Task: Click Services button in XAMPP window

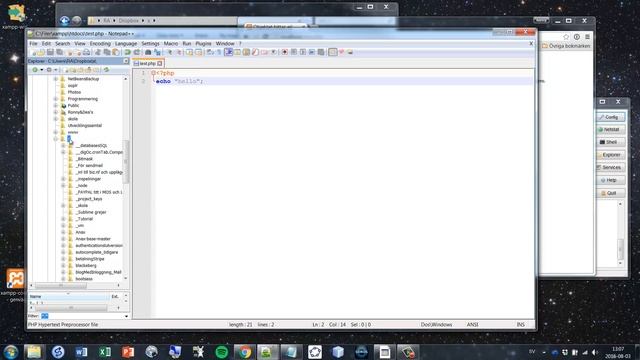Action: click(x=611, y=167)
